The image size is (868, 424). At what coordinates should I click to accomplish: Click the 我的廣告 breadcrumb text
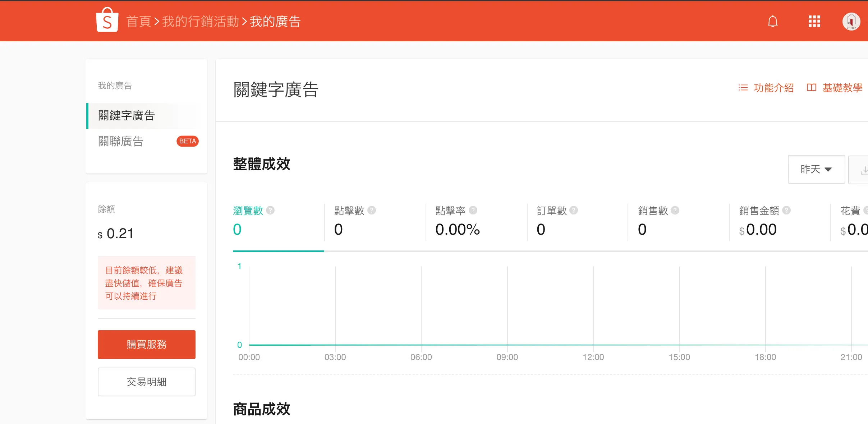click(275, 22)
